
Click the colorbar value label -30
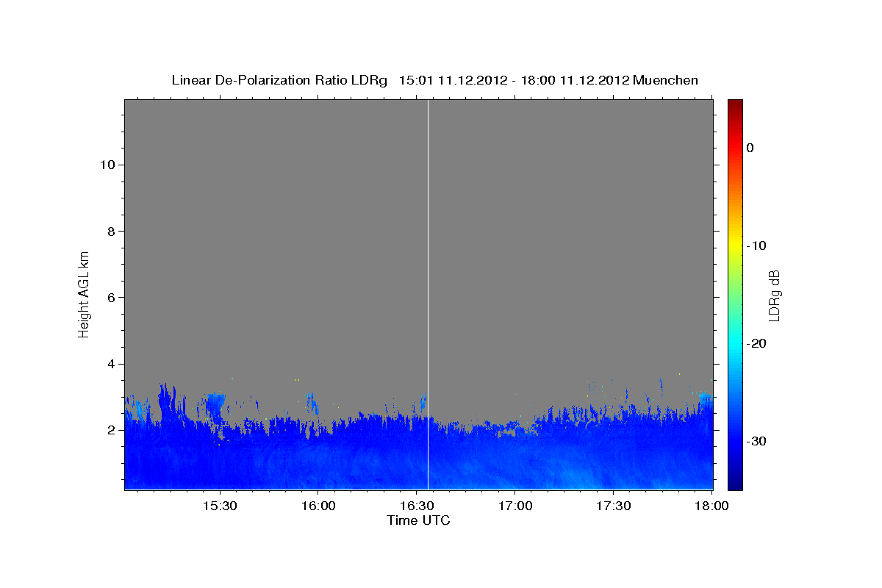pyautogui.click(x=756, y=441)
